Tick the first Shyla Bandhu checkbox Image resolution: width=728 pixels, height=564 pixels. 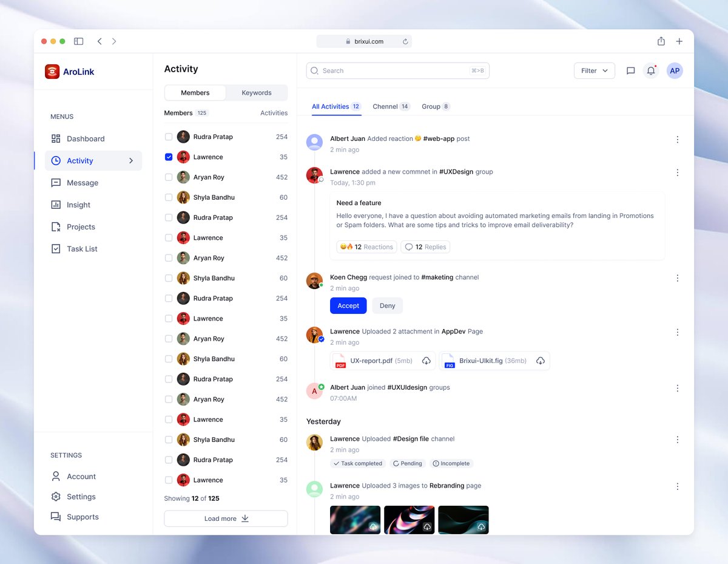click(x=169, y=197)
